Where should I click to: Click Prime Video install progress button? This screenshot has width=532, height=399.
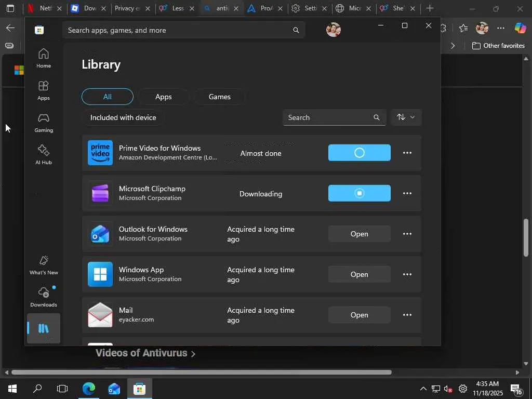[x=360, y=153]
